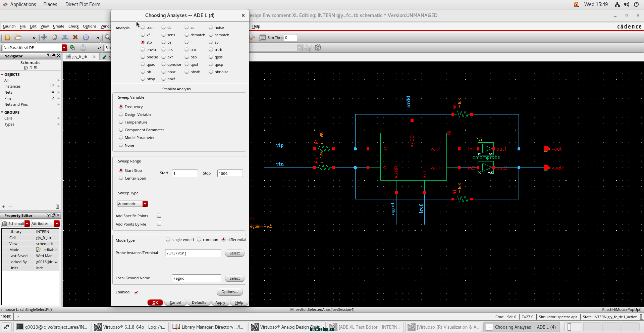
Task: Open the blue info properties icon
Action: (x=86, y=37)
